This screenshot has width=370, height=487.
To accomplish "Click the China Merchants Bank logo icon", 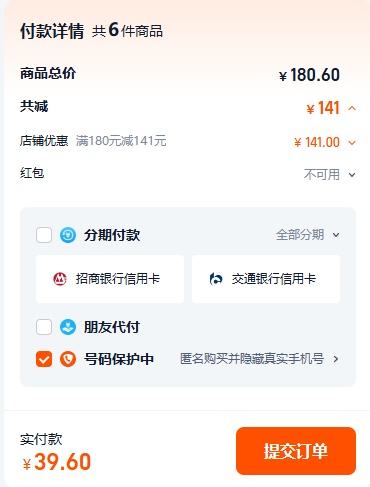I will pyautogui.click(x=60, y=279).
